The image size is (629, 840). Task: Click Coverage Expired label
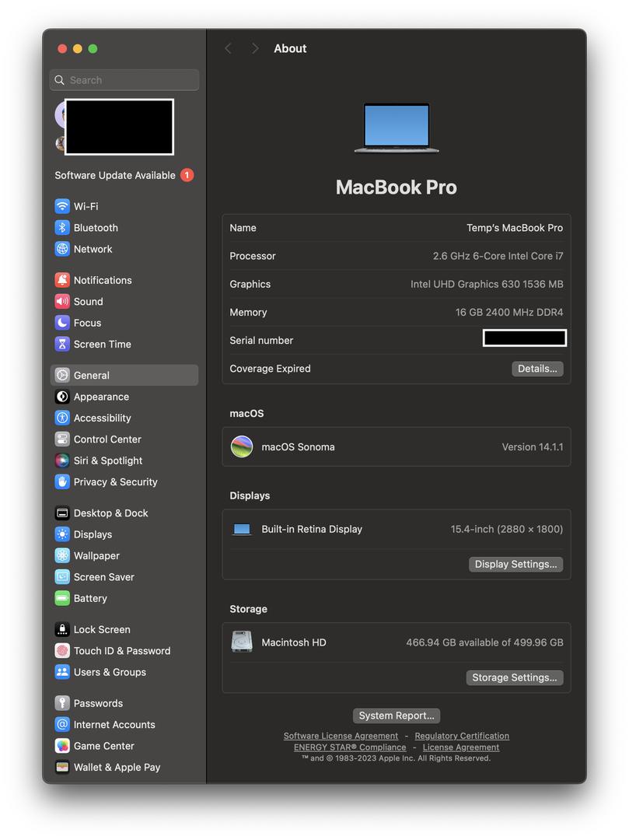(270, 369)
